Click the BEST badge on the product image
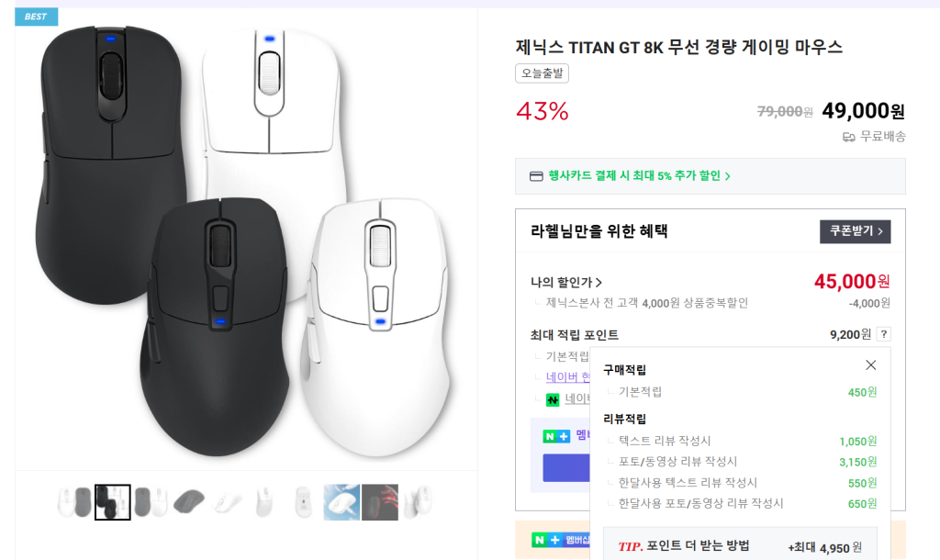 click(36, 17)
